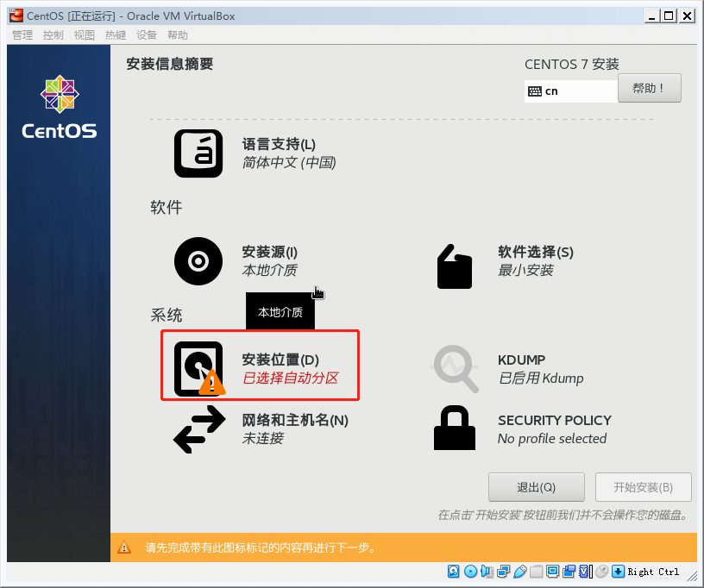Click the cn keyboard layout icon
The height and width of the screenshot is (588, 704).
click(x=535, y=91)
